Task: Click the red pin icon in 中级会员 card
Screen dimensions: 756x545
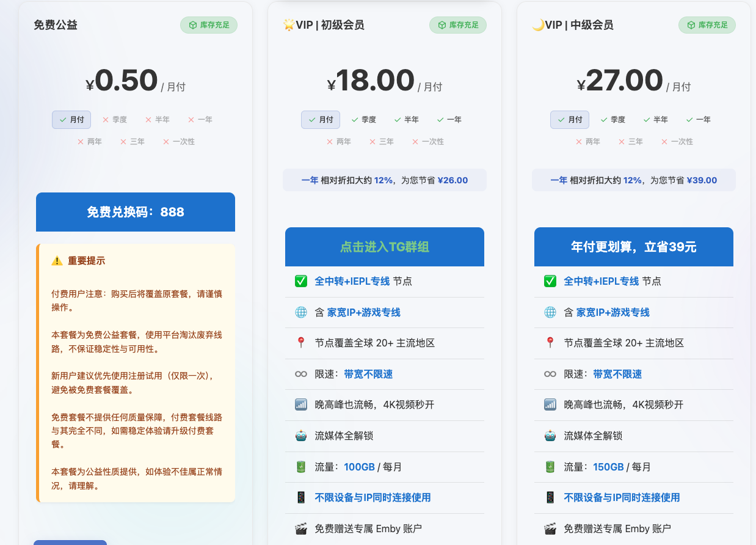Action: click(x=550, y=343)
